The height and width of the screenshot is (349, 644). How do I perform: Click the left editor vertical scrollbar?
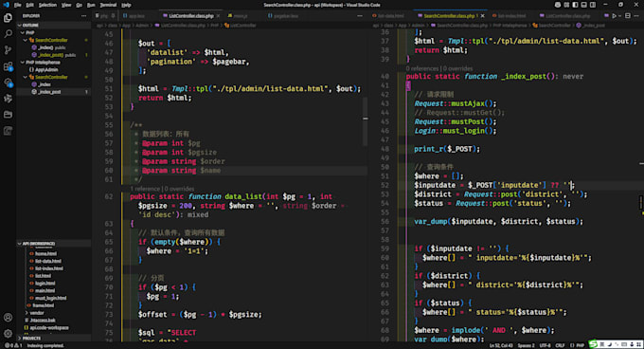(366, 120)
